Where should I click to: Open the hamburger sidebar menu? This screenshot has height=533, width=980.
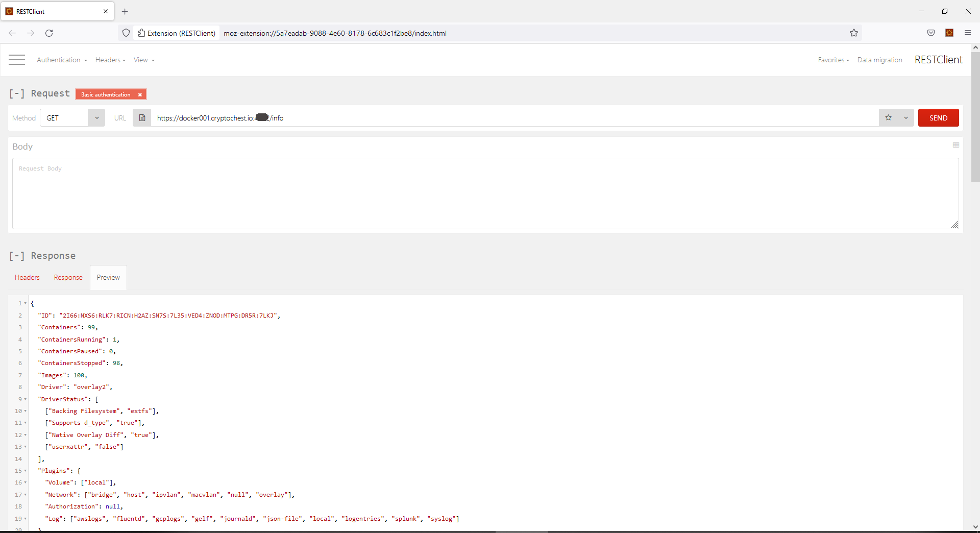pyautogui.click(x=17, y=60)
